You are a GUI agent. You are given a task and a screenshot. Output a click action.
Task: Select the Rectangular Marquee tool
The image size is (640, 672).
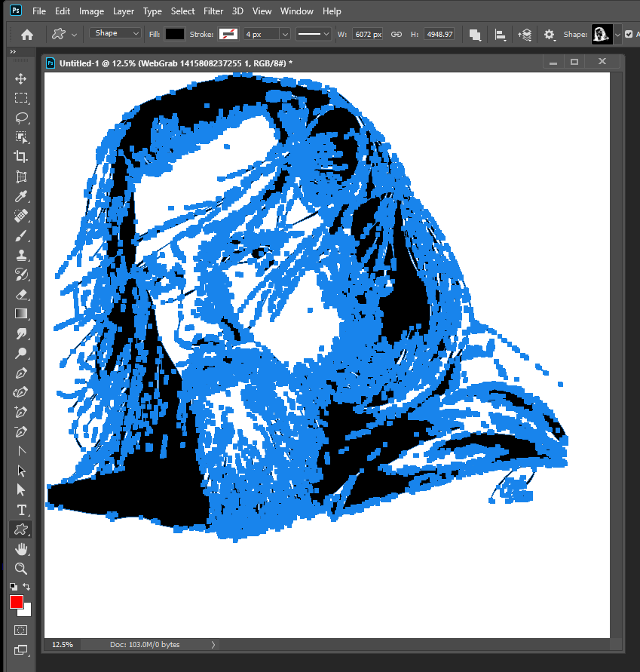click(x=20, y=98)
